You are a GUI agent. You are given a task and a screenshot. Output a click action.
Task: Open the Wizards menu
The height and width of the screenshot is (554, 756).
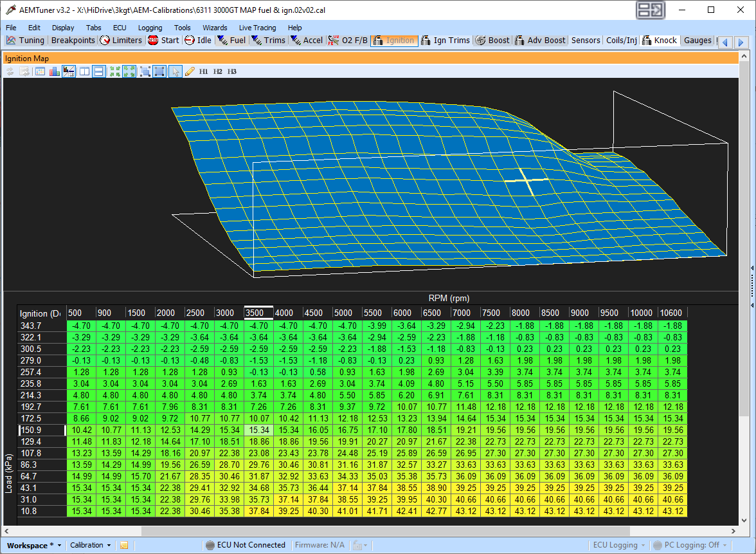215,28
